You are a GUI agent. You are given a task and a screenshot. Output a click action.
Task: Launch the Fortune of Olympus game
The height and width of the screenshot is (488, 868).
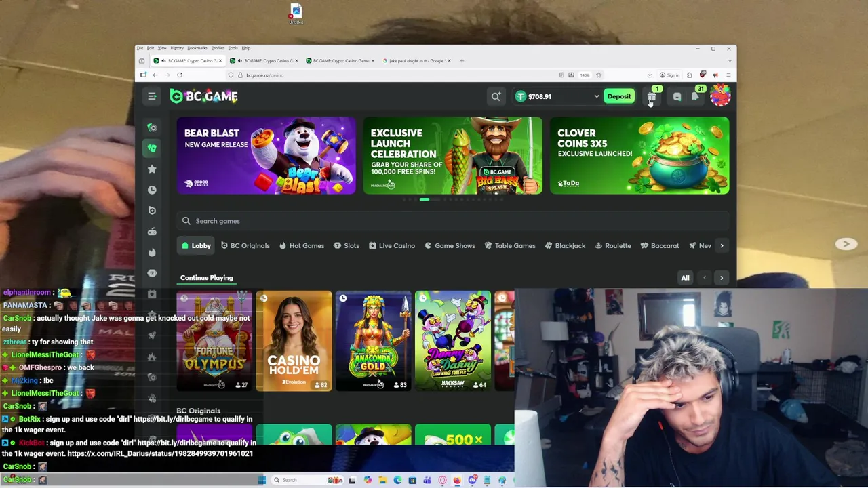214,341
